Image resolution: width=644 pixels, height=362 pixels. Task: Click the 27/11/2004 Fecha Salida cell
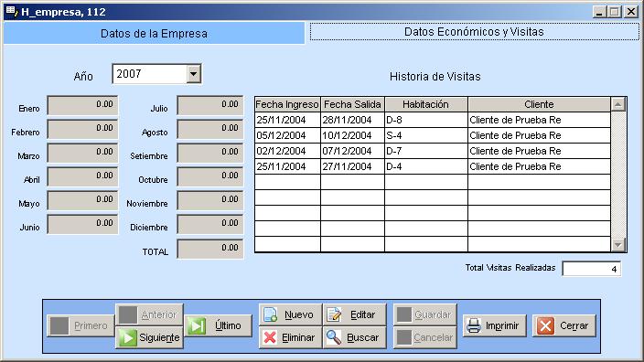click(352, 166)
